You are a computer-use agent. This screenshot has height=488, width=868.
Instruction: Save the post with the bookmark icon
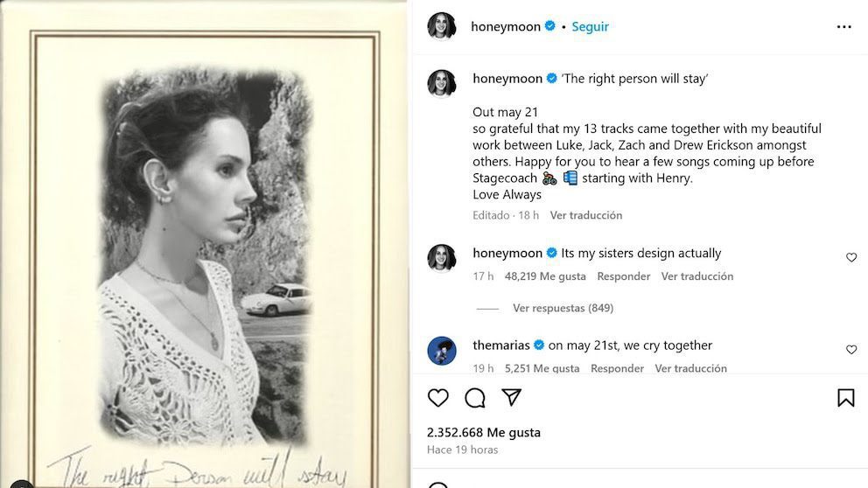845,398
